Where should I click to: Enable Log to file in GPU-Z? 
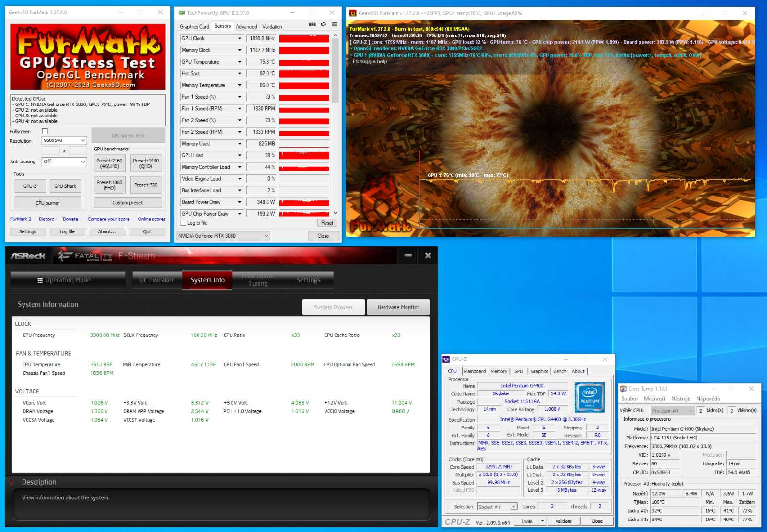tap(183, 223)
